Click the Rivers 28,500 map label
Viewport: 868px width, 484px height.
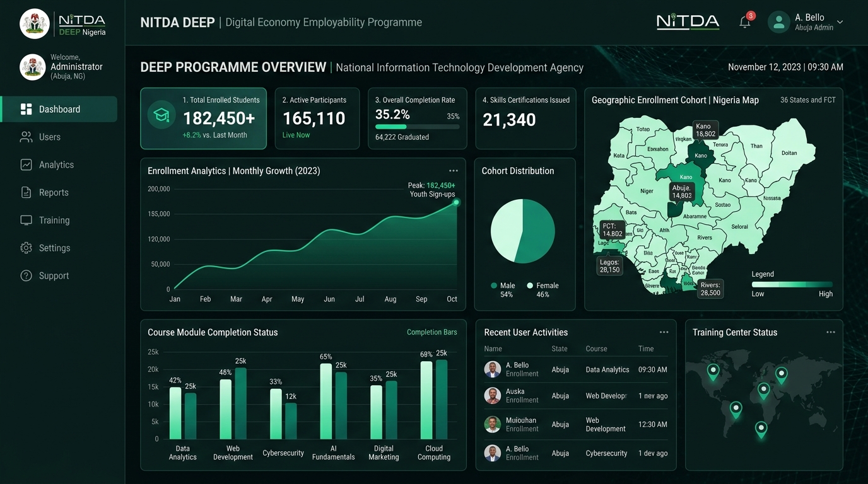pos(710,289)
